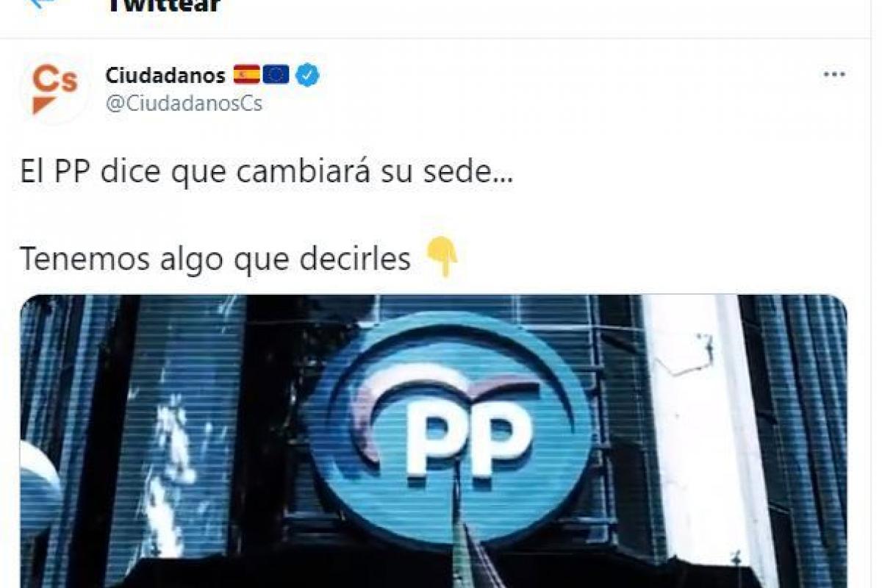
Task: Open the Ciudadanos Cs profile avatar
Action: pos(54,89)
